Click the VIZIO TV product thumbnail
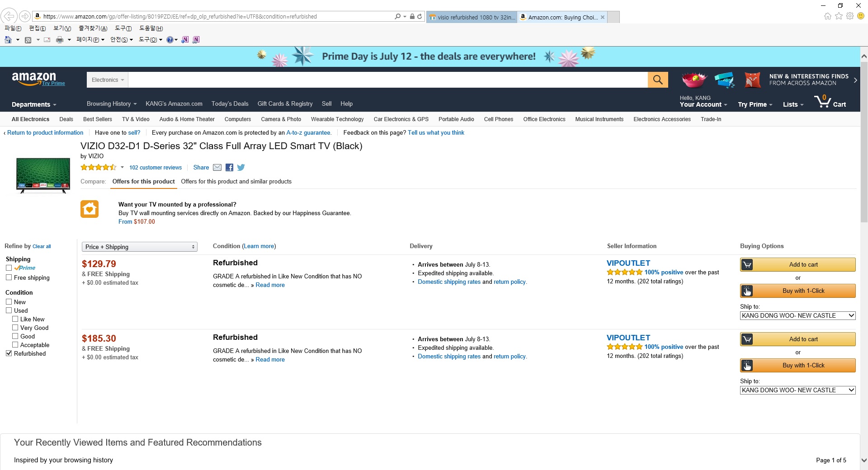The image size is (868, 470). point(43,175)
